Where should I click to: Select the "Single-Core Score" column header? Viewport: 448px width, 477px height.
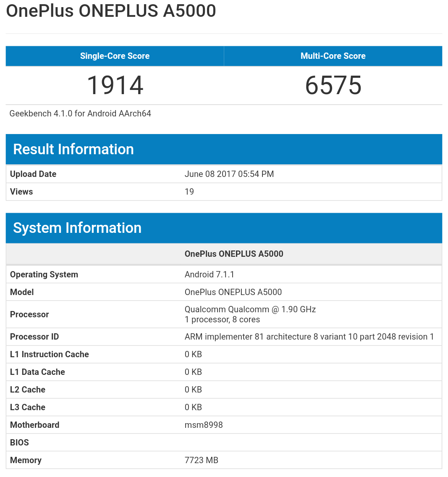coord(115,56)
